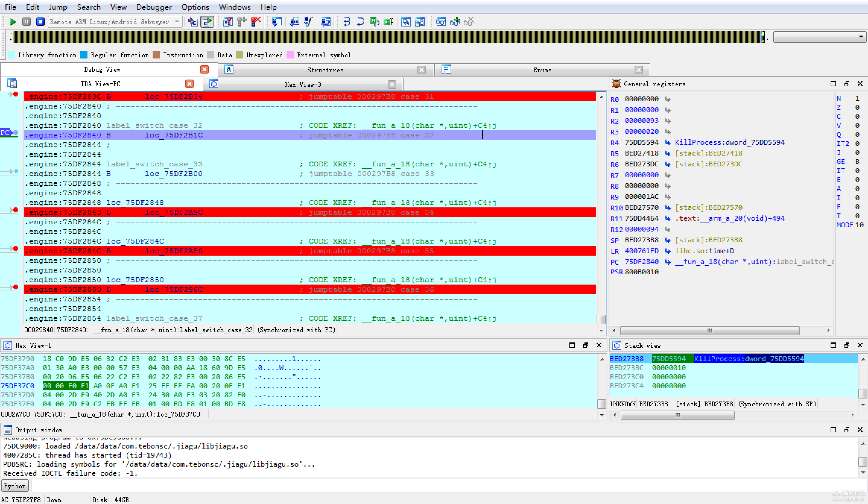Open the Debugger menu
Viewport: 868px width, 504px height.
pos(154,7)
